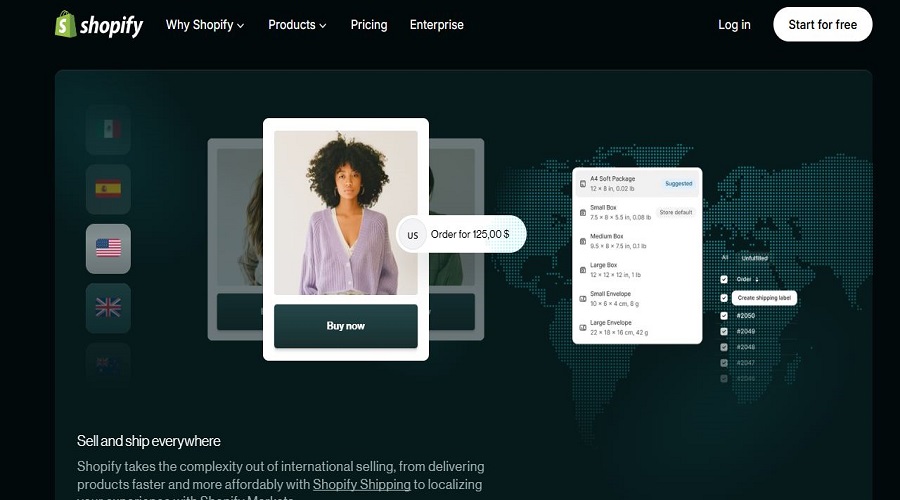
Task: Open the Shopify Shipping link
Action: pos(362,485)
